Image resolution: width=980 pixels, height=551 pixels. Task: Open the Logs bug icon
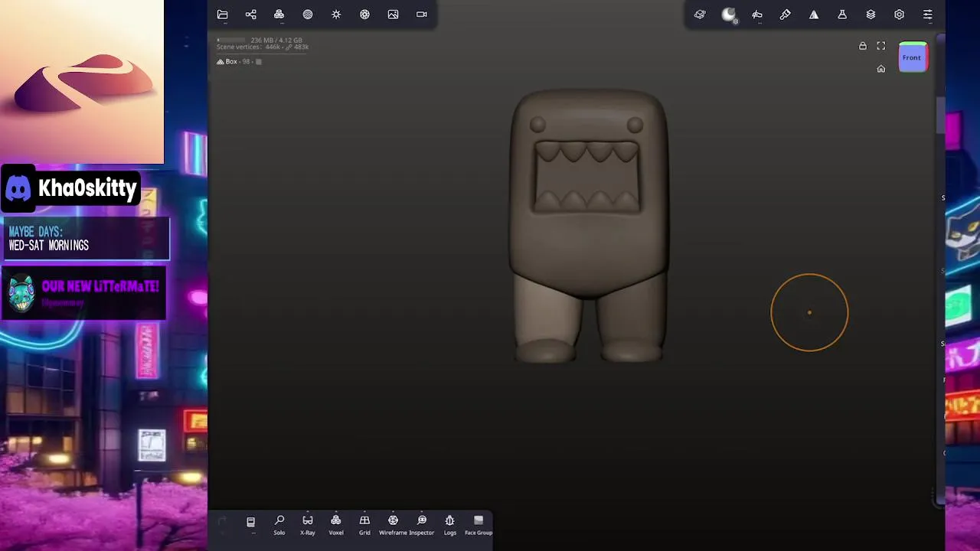coord(450,525)
